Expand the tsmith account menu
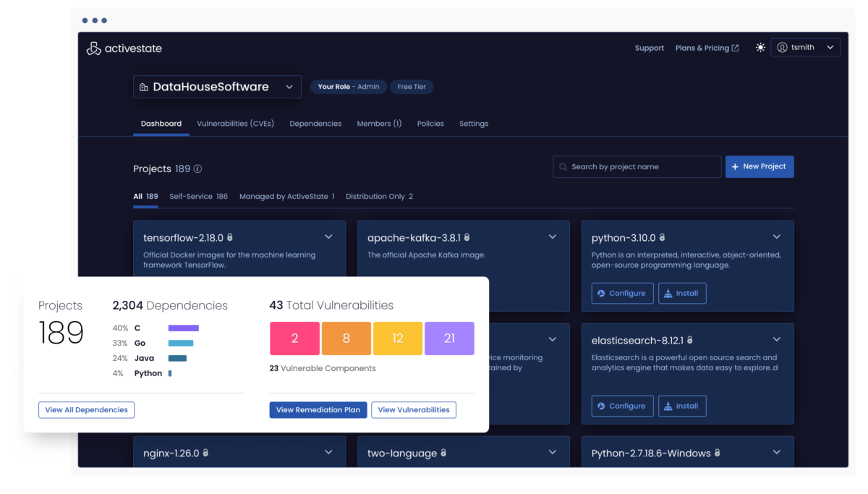This screenshot has height=494, width=868. 830,46
